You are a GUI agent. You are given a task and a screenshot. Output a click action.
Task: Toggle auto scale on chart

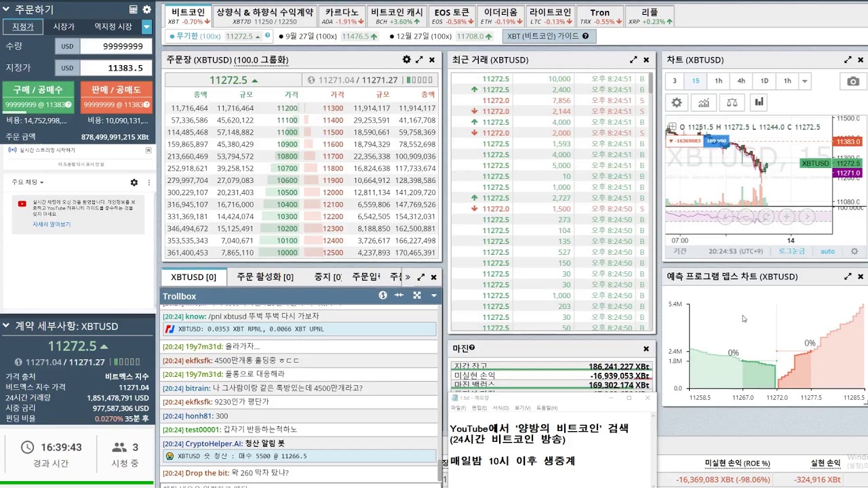[x=828, y=251]
